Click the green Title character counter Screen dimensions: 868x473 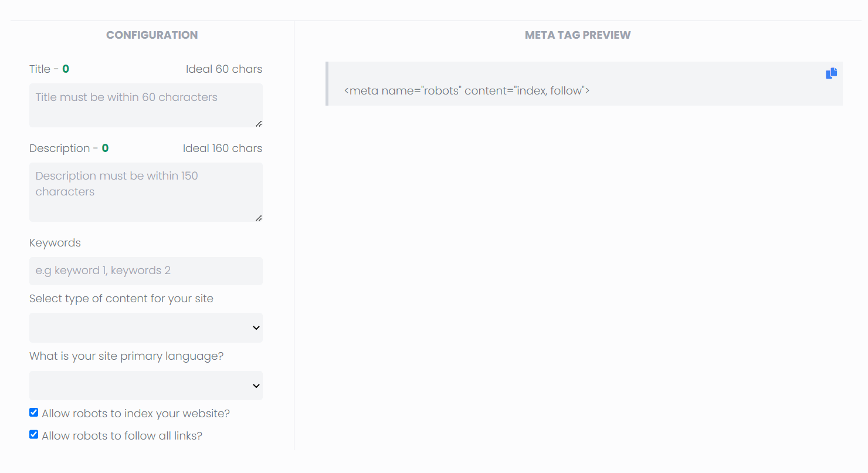66,68
